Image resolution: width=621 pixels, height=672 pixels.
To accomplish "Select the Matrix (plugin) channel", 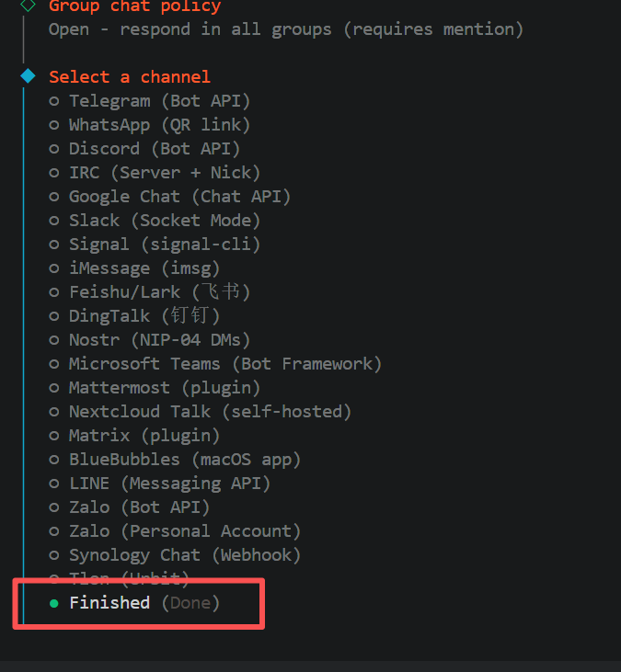I will (x=144, y=436).
